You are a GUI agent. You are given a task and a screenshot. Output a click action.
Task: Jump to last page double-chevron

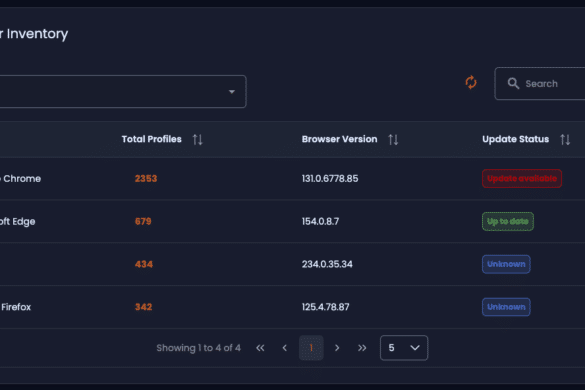362,348
